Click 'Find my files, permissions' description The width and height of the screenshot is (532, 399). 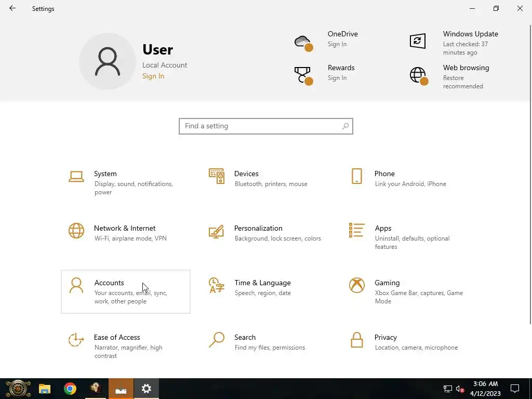[270, 348]
